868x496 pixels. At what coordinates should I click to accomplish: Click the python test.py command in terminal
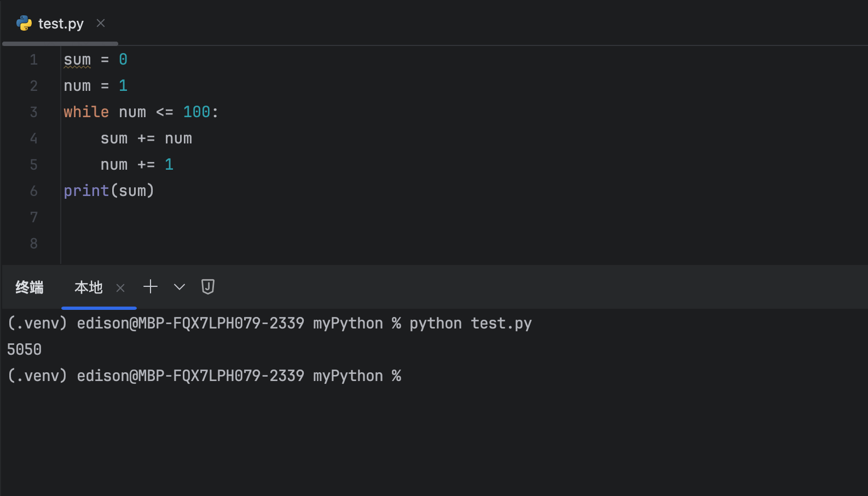coord(470,324)
